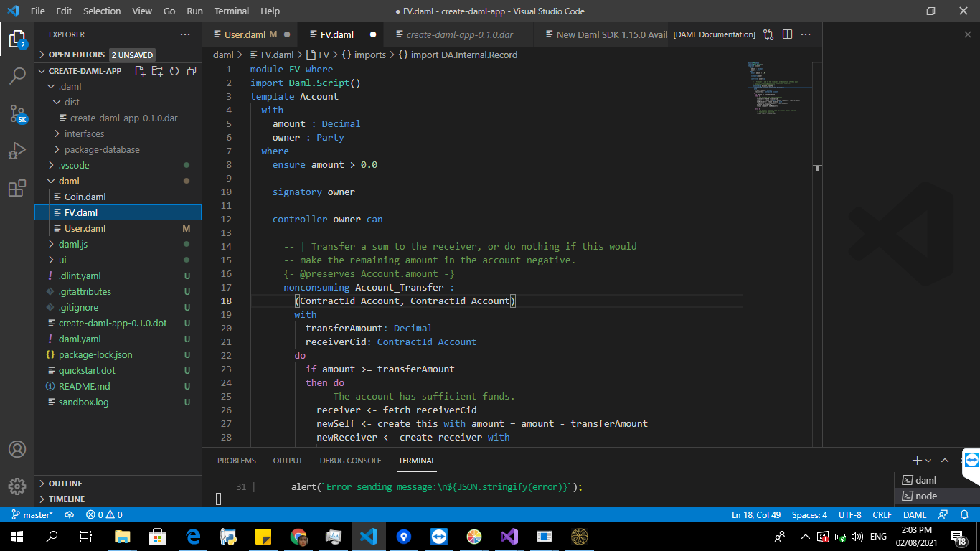Collapse all folders in Explorer
Image resolution: width=980 pixels, height=551 pixels.
pos(192,71)
